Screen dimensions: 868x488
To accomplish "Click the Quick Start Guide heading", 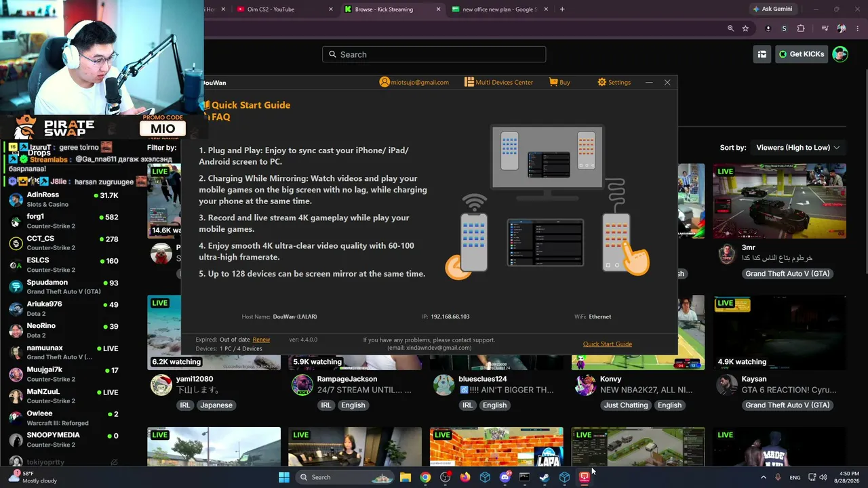I will (x=251, y=105).
